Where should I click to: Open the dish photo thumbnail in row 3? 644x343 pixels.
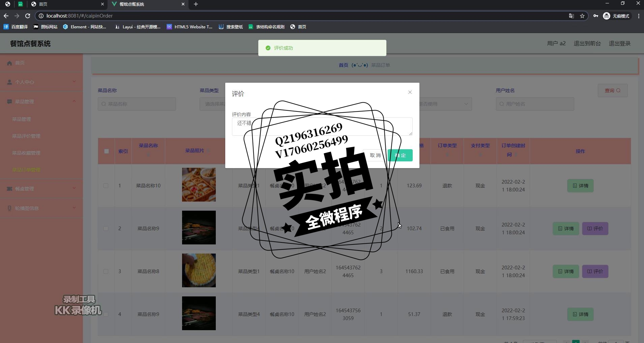pyautogui.click(x=199, y=270)
